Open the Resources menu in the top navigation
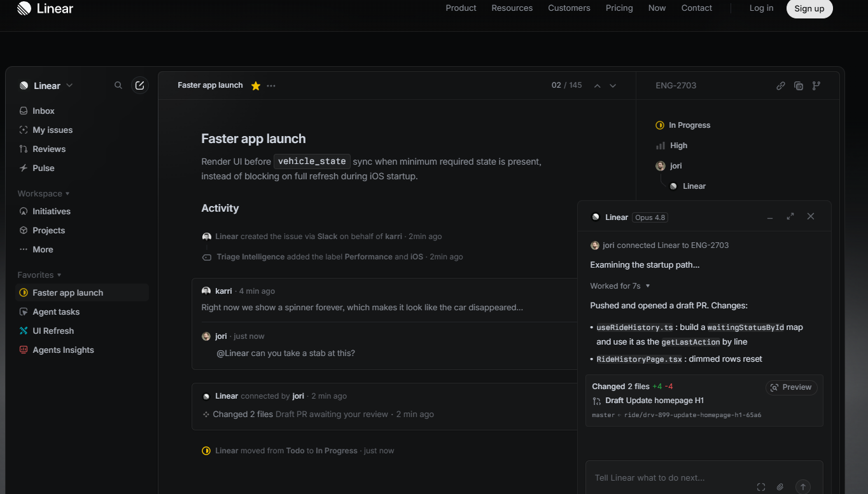 (512, 8)
